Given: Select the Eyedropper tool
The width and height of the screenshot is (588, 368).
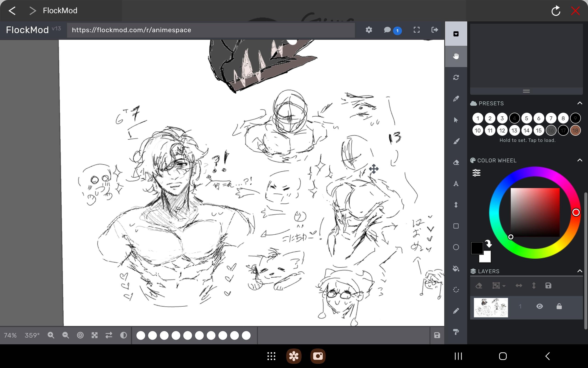Looking at the screenshot, I should tap(456, 99).
